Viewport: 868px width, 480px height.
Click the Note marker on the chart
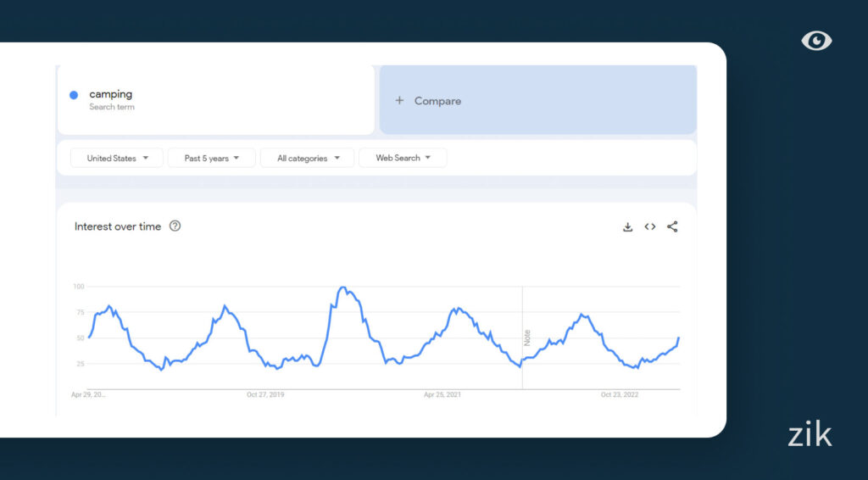pyautogui.click(x=526, y=337)
